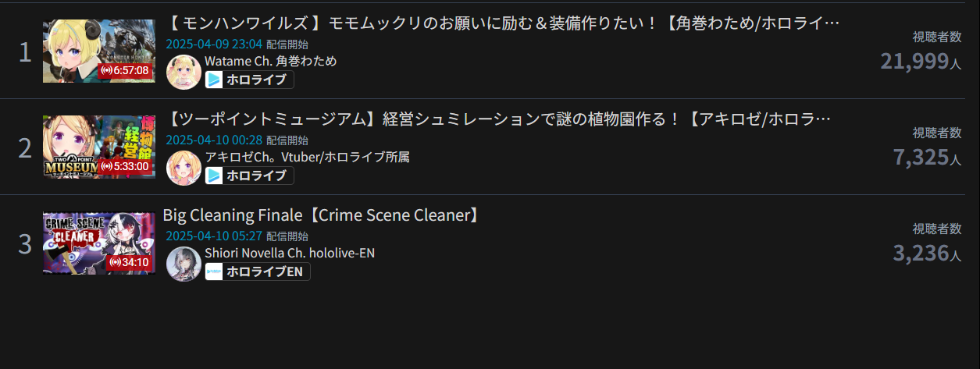Click Shiori Novella channel avatar icon

tap(184, 264)
